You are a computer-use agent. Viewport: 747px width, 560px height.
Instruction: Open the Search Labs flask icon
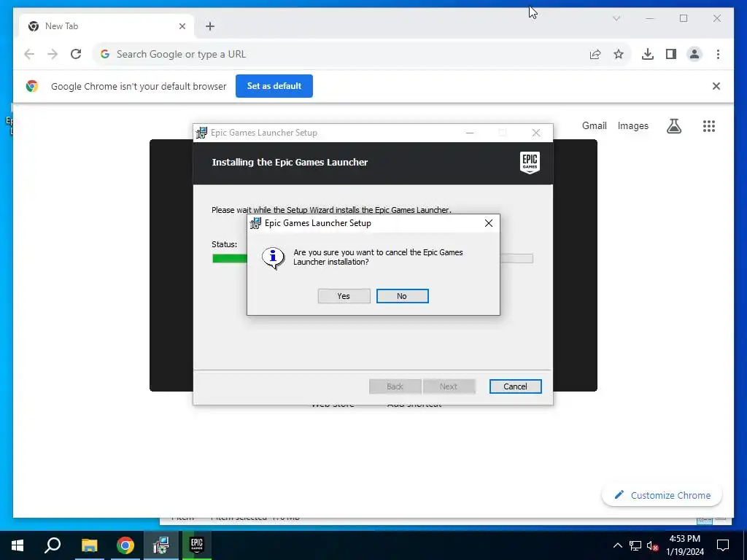673,125
